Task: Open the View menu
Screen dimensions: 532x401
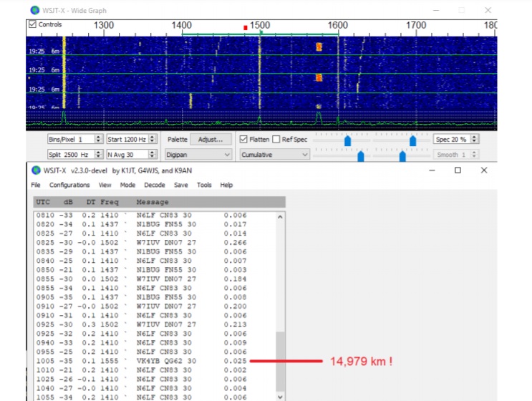Action: click(105, 185)
